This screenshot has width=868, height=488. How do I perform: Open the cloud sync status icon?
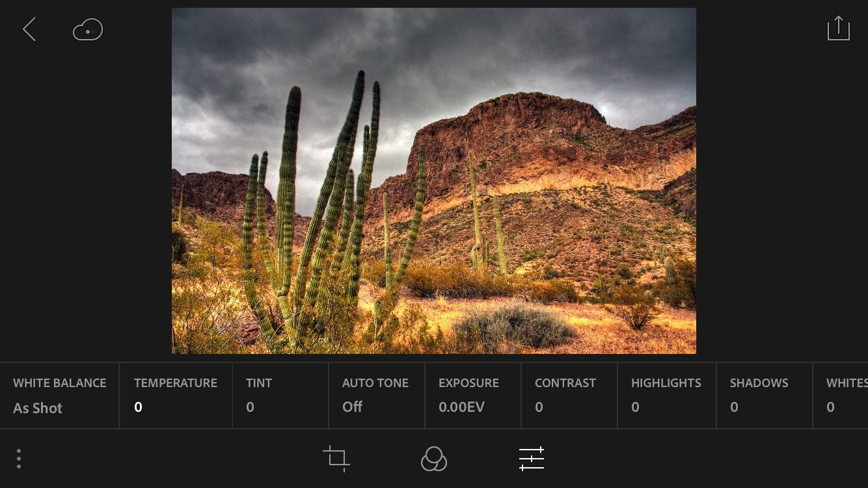click(88, 30)
